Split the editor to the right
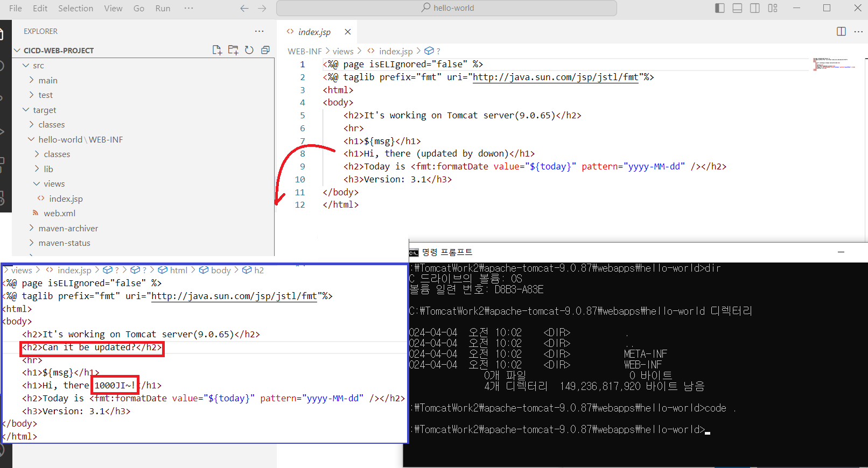 click(x=841, y=31)
